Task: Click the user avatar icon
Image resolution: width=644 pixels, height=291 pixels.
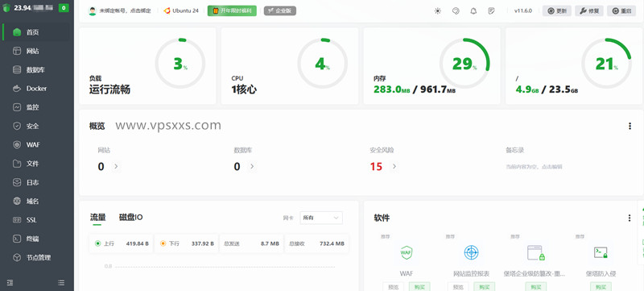Action: click(93, 11)
